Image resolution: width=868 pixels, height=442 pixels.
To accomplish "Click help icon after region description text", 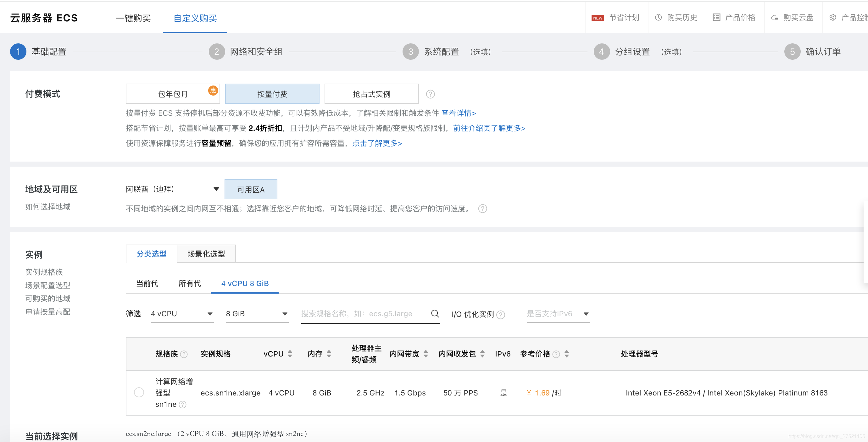I will click(x=482, y=209).
